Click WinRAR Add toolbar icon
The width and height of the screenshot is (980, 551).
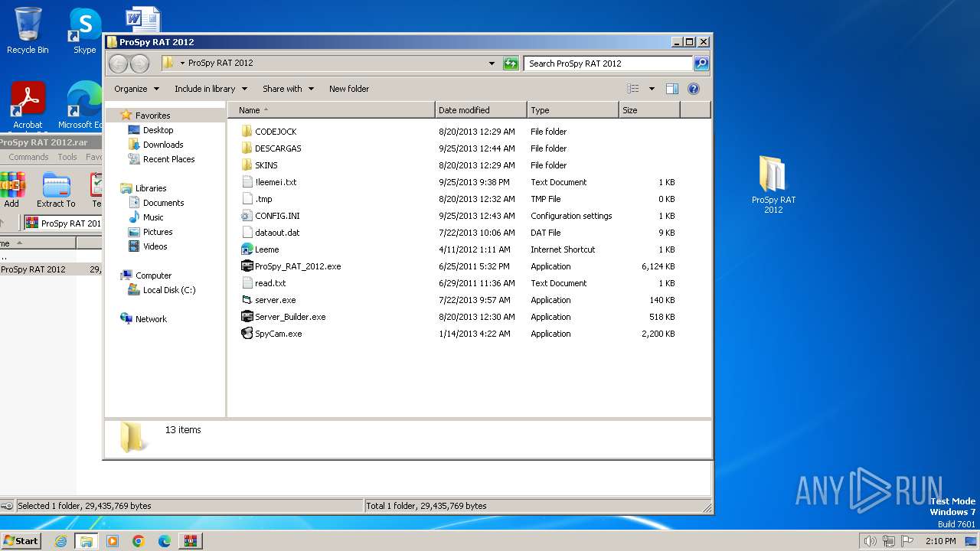click(11, 190)
